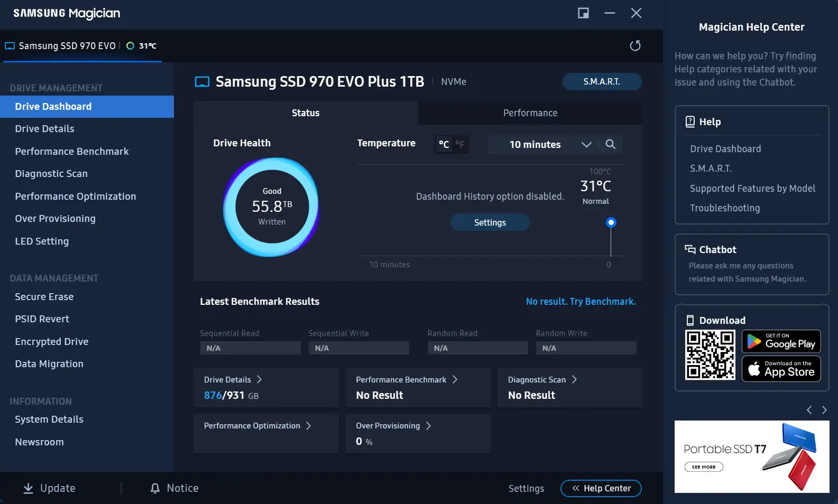Click drive icon next to 970 EVO Plus title

pos(202,82)
